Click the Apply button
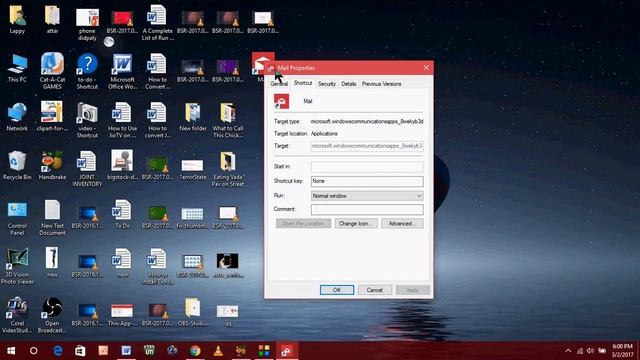This screenshot has width=640, height=360. tap(413, 290)
